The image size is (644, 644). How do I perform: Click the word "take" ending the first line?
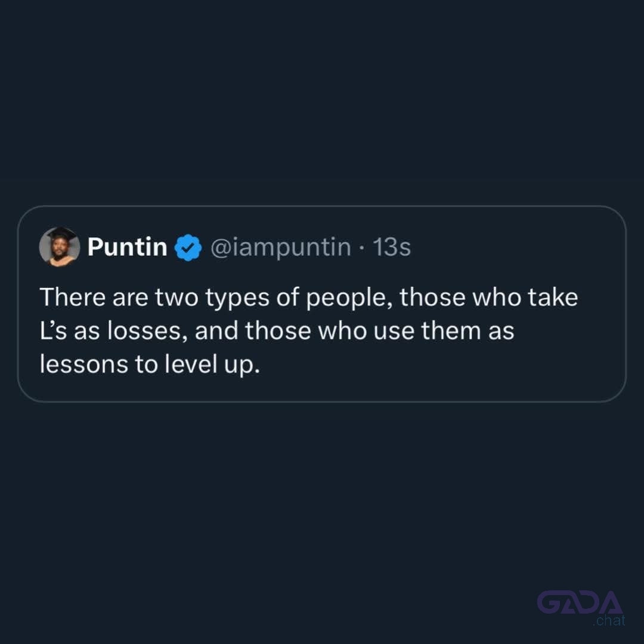click(x=553, y=297)
